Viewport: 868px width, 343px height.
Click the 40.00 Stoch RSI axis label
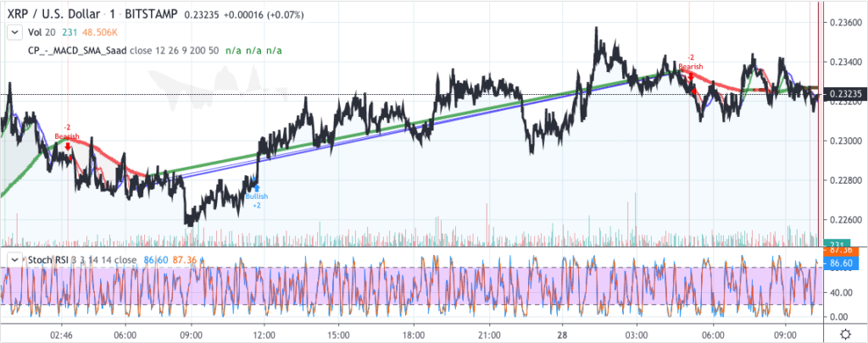tap(841, 292)
